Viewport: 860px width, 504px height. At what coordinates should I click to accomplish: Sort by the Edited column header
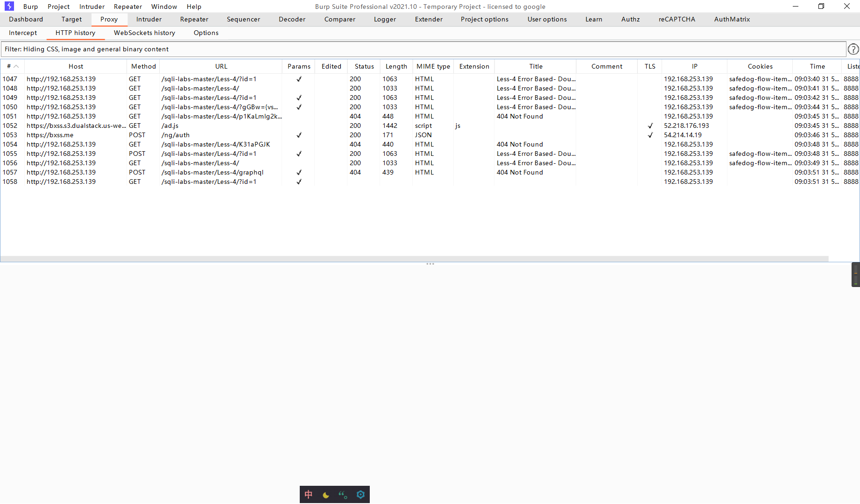click(x=331, y=66)
